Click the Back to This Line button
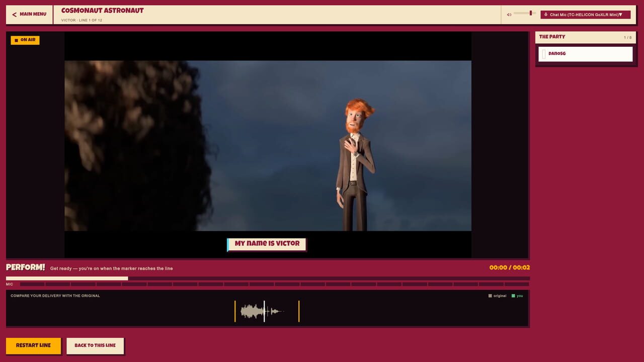The height and width of the screenshot is (362, 644). pyautogui.click(x=95, y=346)
